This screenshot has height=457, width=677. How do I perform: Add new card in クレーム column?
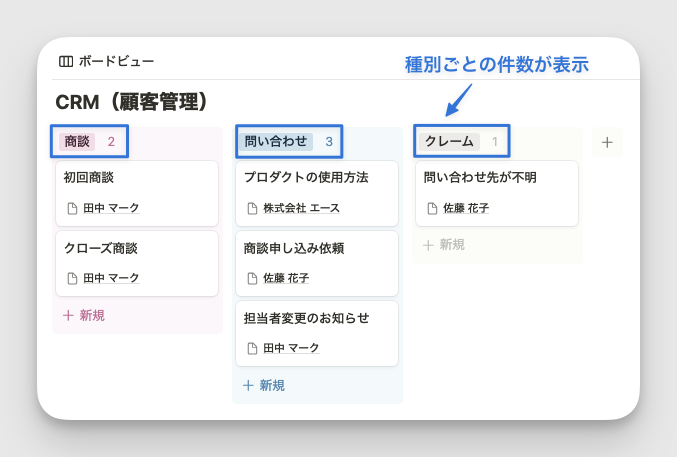(444, 245)
